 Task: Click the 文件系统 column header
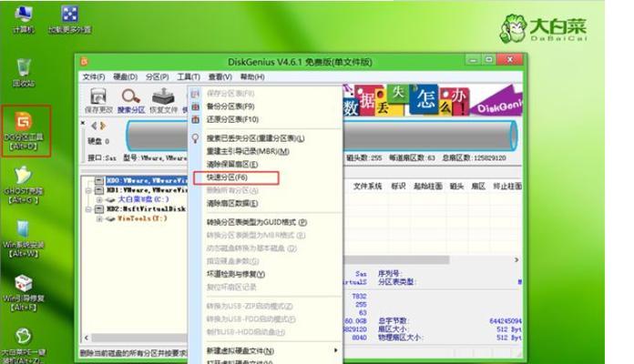pos(367,187)
